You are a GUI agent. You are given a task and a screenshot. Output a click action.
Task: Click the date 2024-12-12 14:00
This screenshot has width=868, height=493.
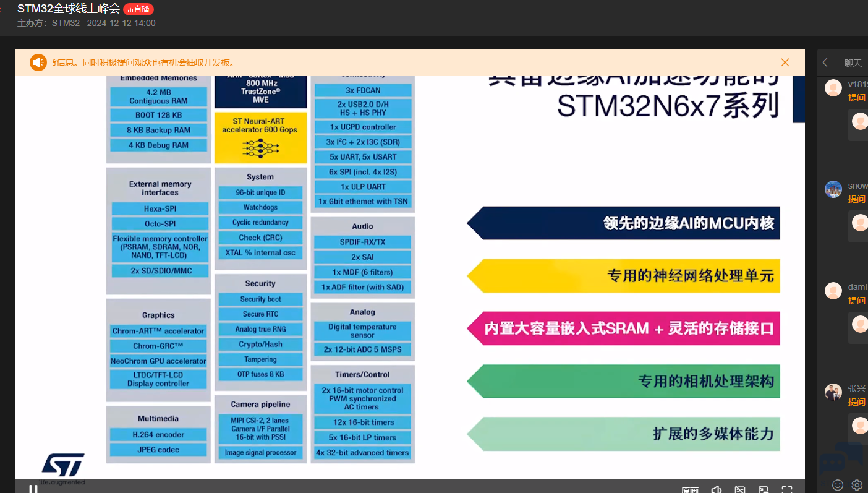pyautogui.click(x=121, y=24)
